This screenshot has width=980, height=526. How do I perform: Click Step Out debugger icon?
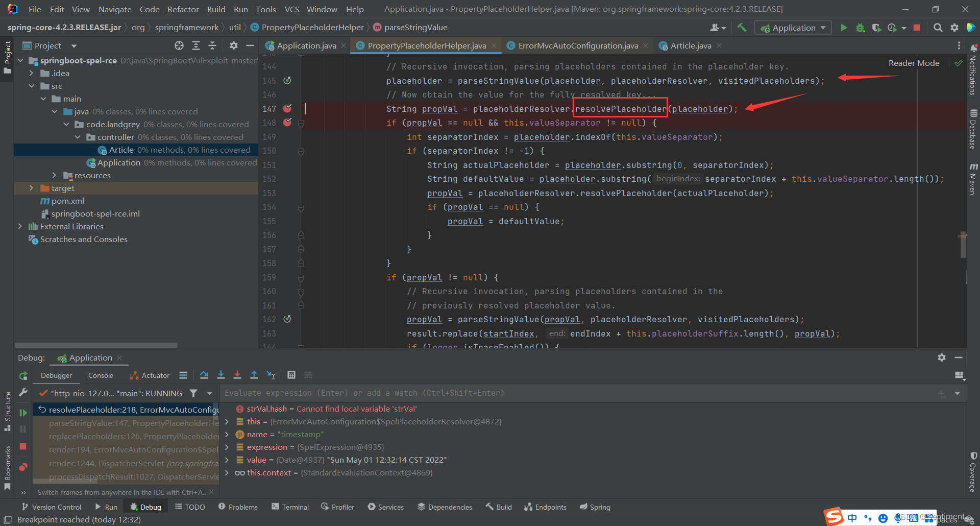(254, 375)
